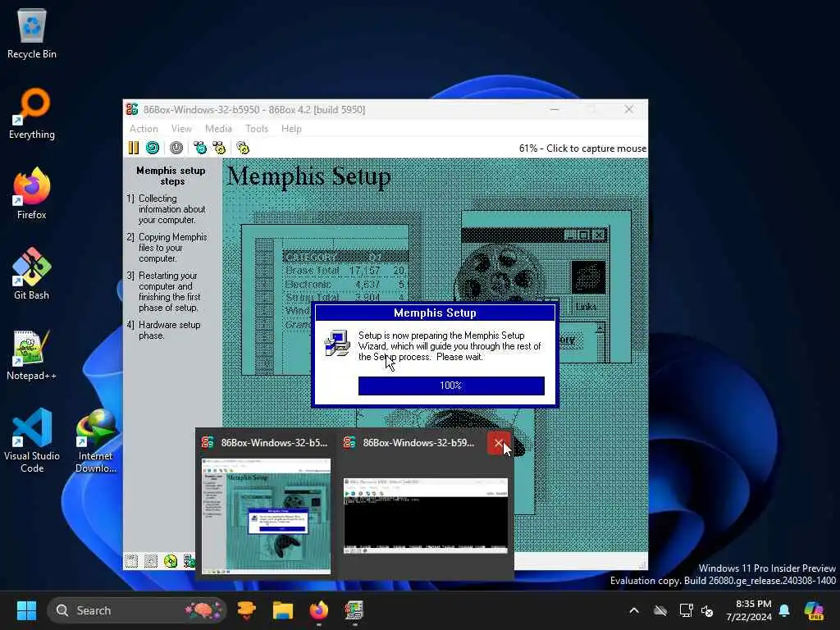Screen dimensions: 840x630
Task: Open network status tray icon
Action: (687, 610)
